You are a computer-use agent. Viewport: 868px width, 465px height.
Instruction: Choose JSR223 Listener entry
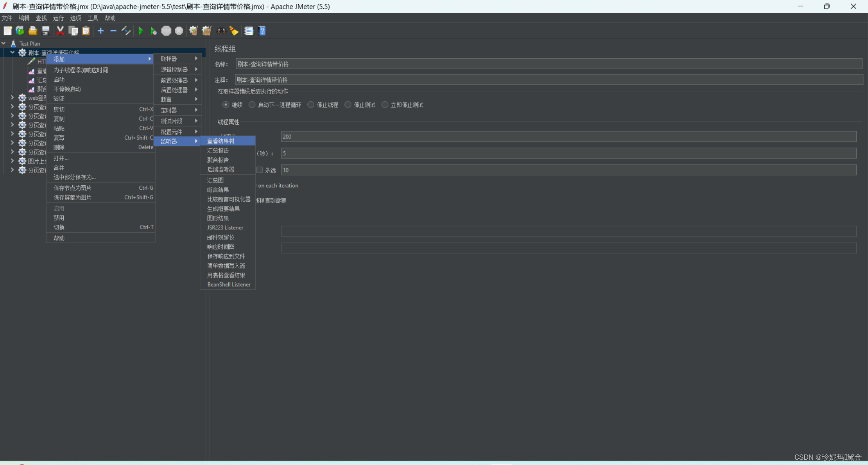click(x=228, y=228)
